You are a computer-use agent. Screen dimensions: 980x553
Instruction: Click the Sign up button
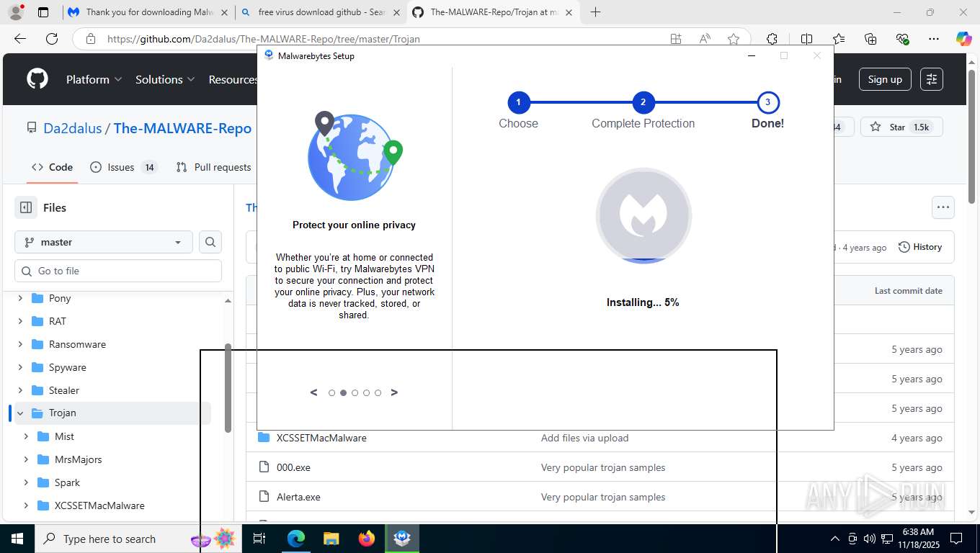(885, 79)
